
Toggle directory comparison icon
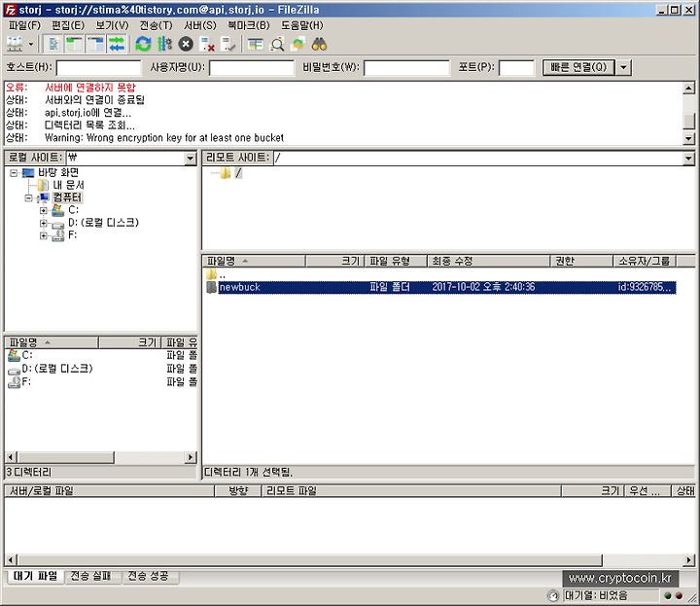tap(277, 44)
